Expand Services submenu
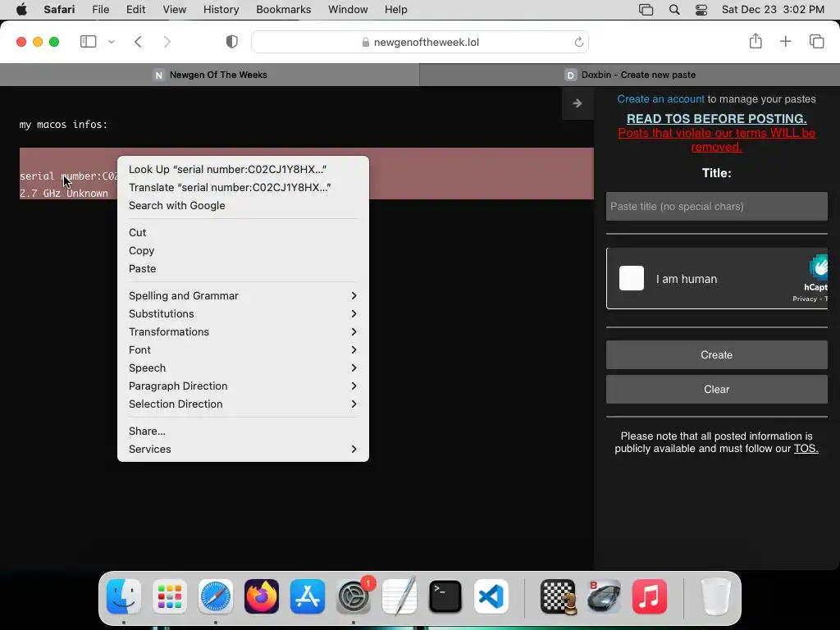Image resolution: width=840 pixels, height=630 pixels. pos(243,450)
